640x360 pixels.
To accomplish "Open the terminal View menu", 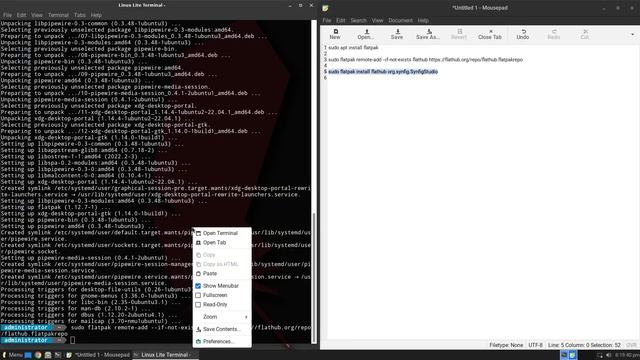I will [x=37, y=15].
